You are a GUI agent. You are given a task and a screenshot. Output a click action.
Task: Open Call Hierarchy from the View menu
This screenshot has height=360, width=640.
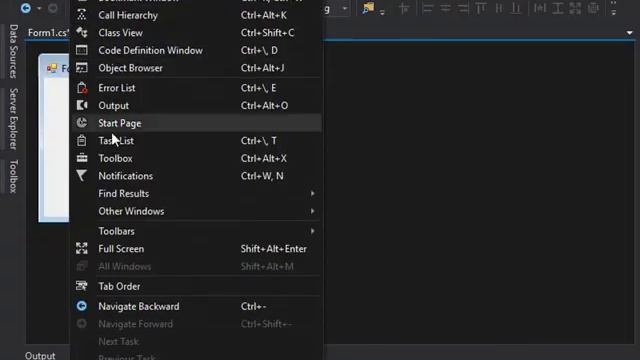196,15
